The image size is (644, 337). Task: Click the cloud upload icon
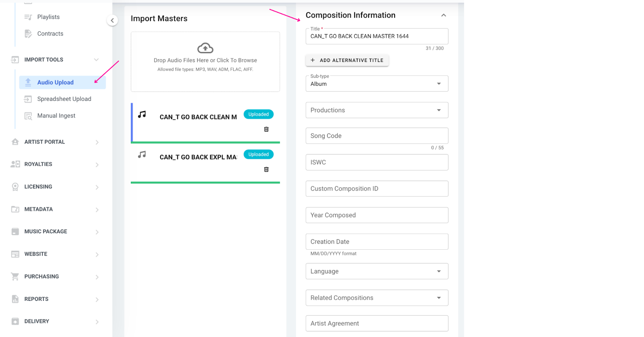pyautogui.click(x=205, y=48)
